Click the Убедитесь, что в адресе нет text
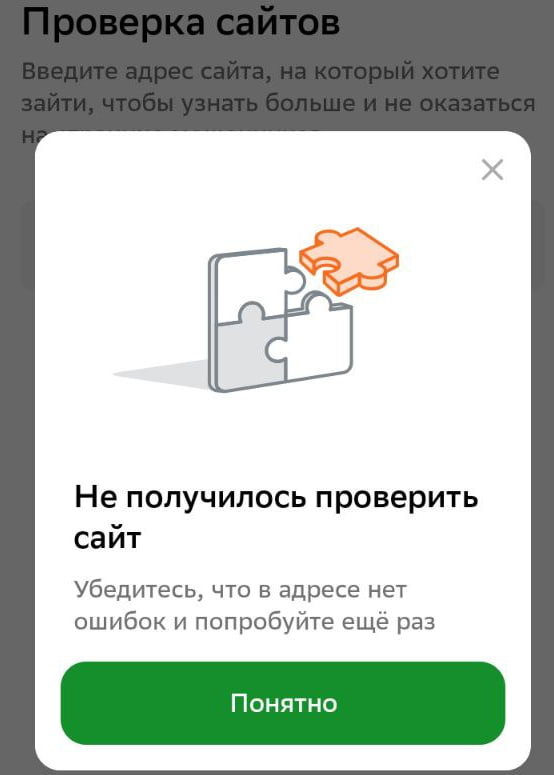This screenshot has height=775, width=554. [x=240, y=590]
